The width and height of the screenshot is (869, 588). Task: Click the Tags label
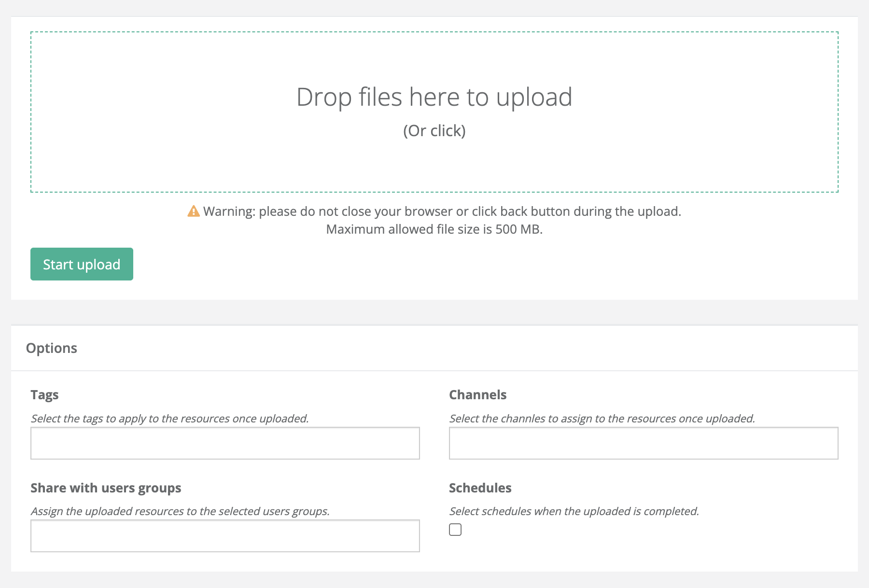[x=44, y=395]
